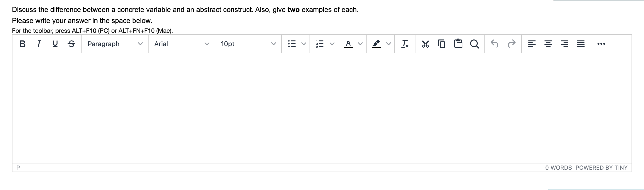Justify the paragraph text
Image resolution: width=644 pixels, height=190 pixels.
[x=581, y=44]
